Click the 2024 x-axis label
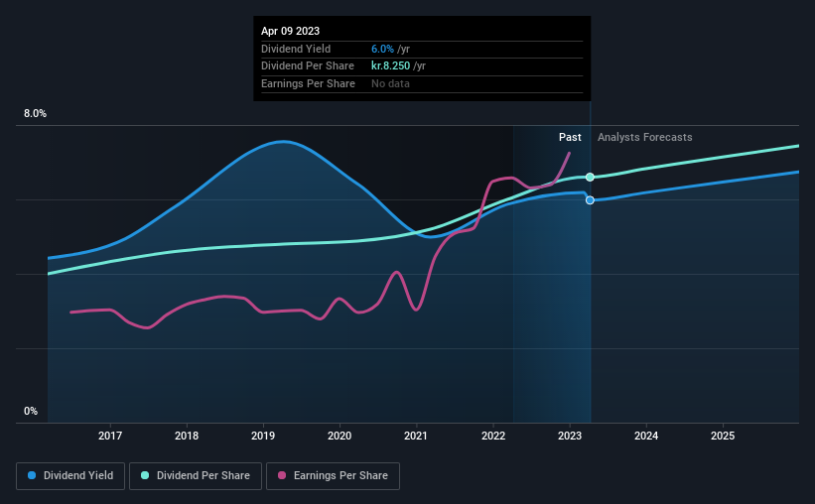The image size is (815, 504). point(646,436)
